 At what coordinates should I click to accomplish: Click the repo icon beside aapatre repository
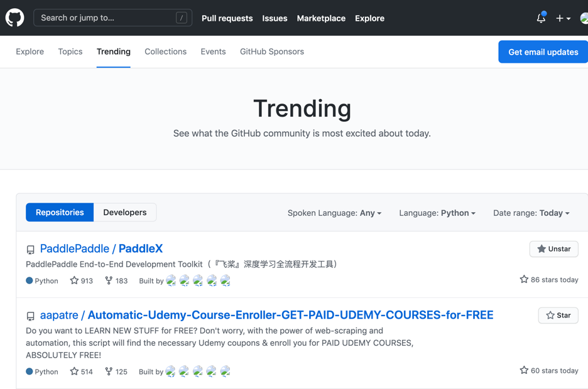click(x=30, y=316)
